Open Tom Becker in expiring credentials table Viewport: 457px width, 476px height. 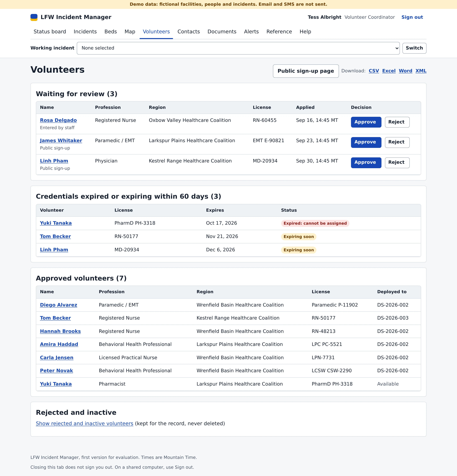pos(55,236)
